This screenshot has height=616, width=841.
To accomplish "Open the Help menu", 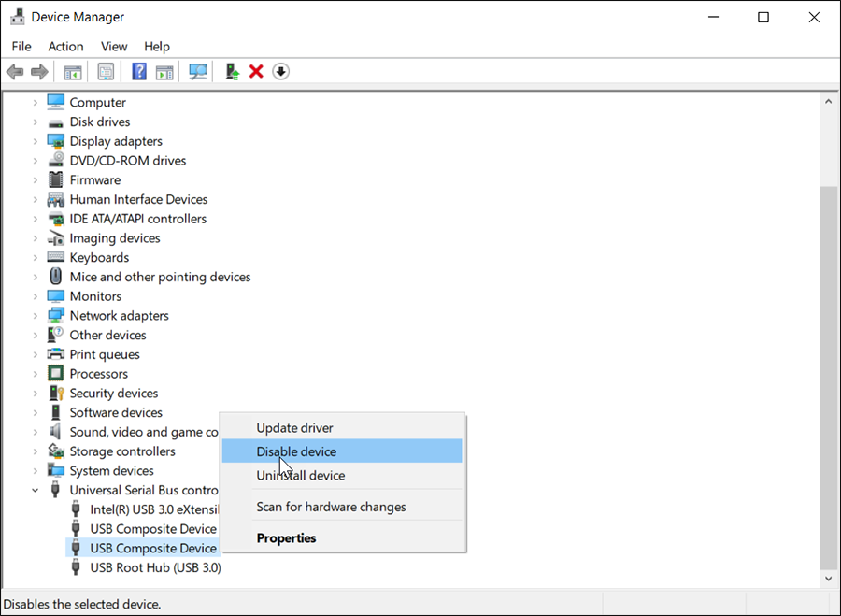I will (157, 47).
